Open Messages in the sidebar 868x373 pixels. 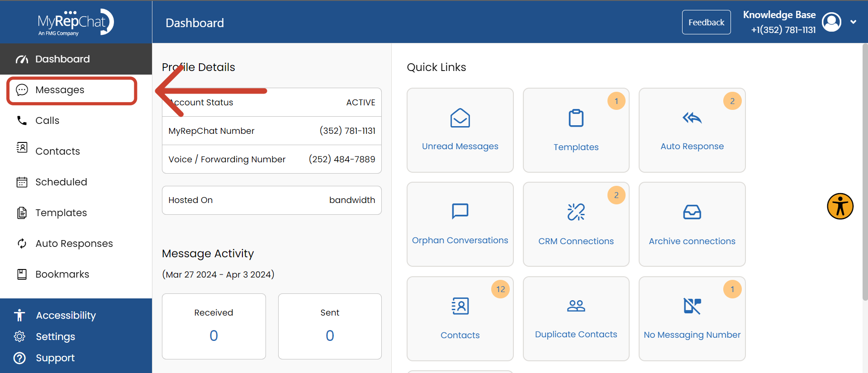[60, 90]
